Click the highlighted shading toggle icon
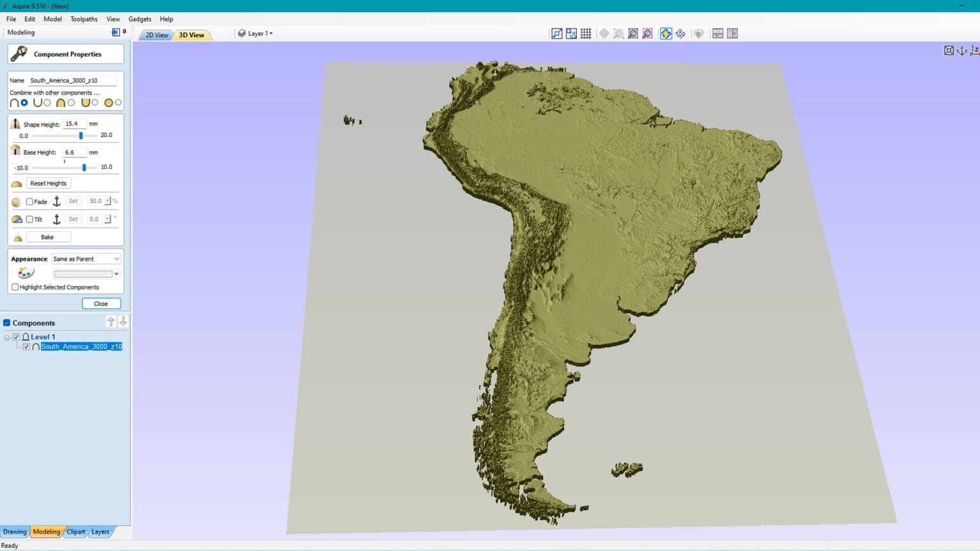The width and height of the screenshot is (980, 551). coord(665,33)
